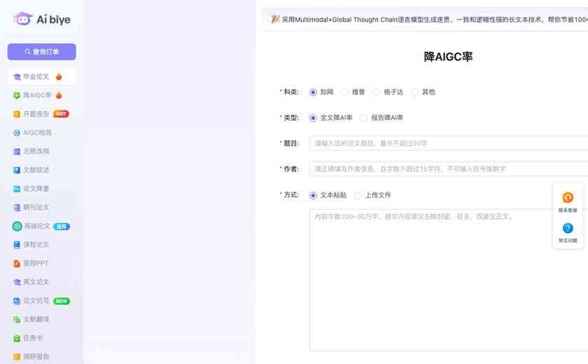Open 开题报告 via its yellow icon
Screen dimensions: 588x364
pos(17,114)
